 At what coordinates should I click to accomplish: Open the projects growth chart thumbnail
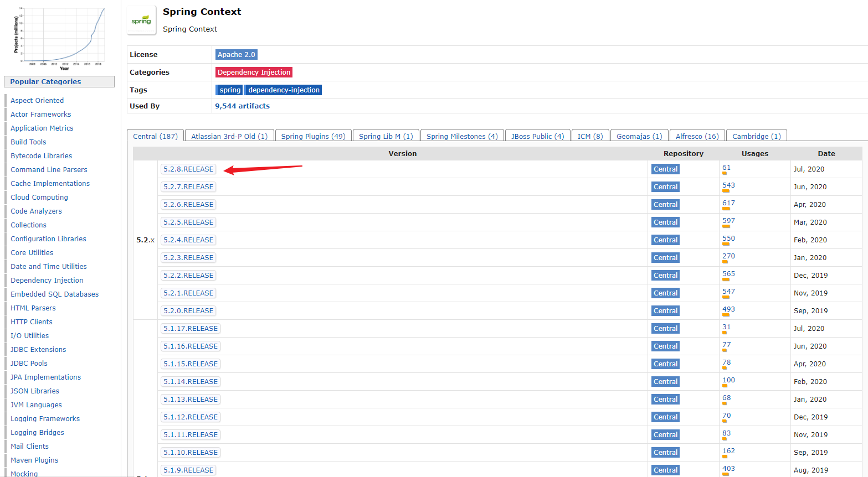[x=59, y=38]
